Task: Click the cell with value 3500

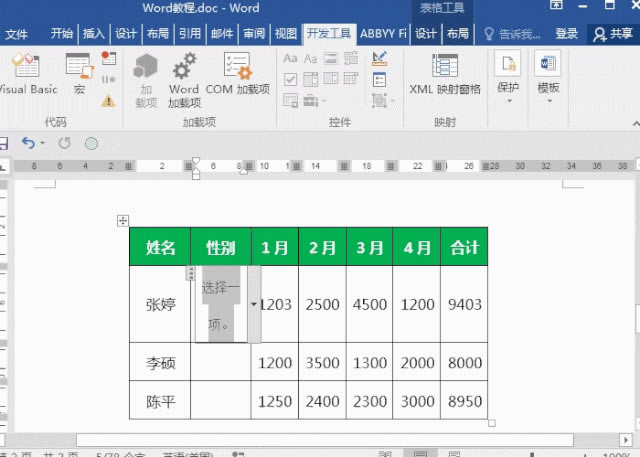Action: tap(322, 362)
